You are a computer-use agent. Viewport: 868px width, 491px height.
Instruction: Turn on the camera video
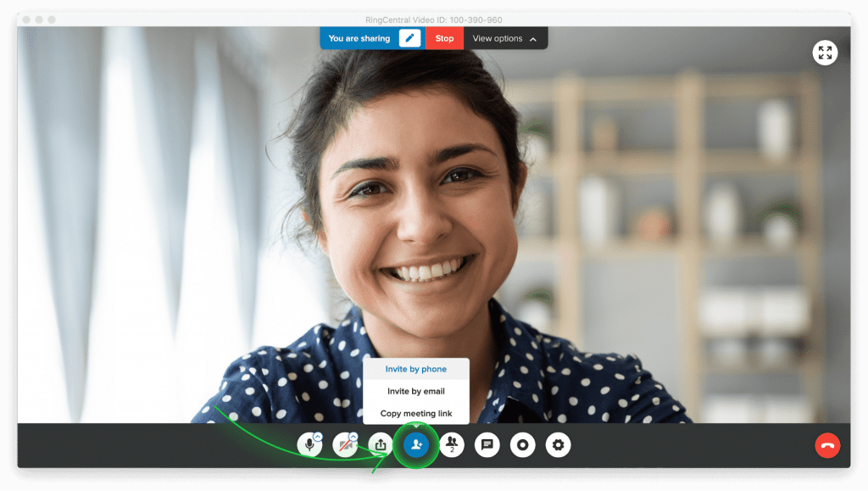[344, 445]
